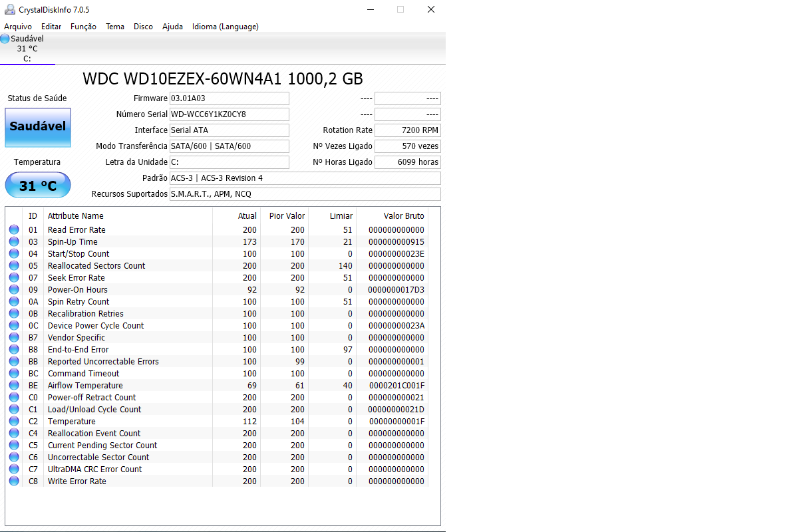The height and width of the screenshot is (532, 785).
Task: Click the status icon for Vendor Specific
Action: click(x=14, y=338)
